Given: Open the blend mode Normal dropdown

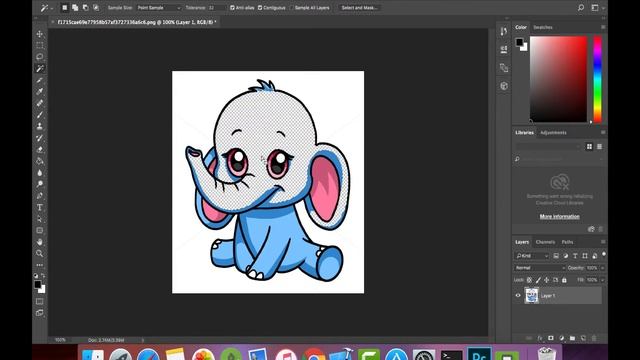Looking at the screenshot, I should click(540, 268).
